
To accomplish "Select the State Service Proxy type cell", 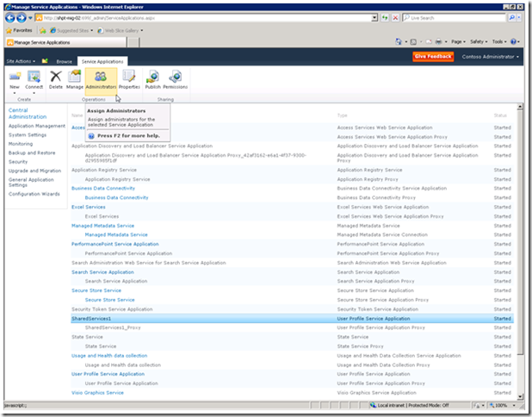I will (360, 346).
